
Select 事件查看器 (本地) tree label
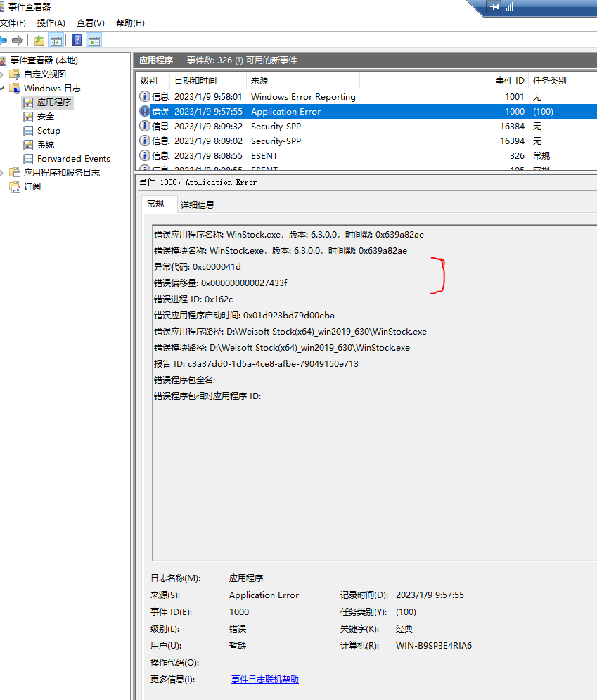pyautogui.click(x=44, y=60)
